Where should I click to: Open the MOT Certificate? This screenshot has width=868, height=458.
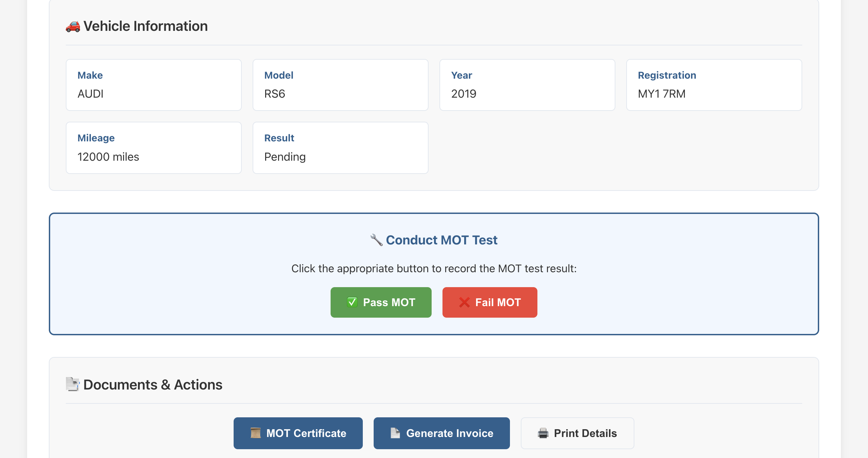298,433
